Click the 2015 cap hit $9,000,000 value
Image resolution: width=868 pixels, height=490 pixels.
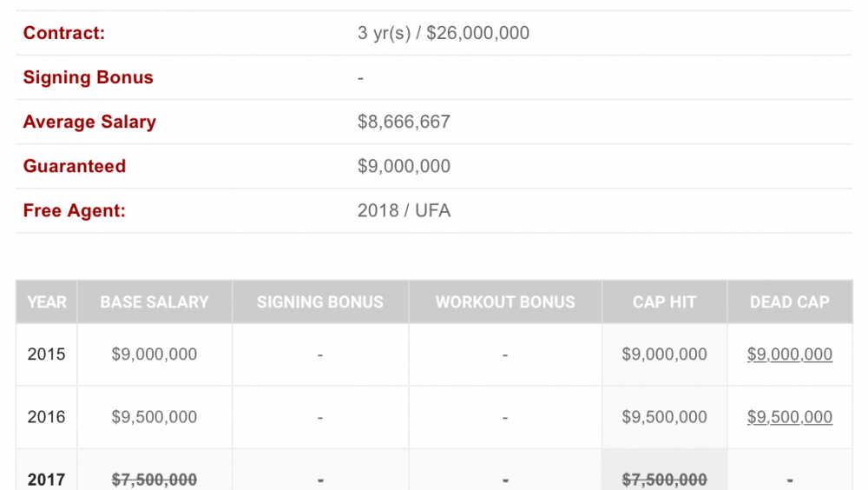pyautogui.click(x=664, y=354)
